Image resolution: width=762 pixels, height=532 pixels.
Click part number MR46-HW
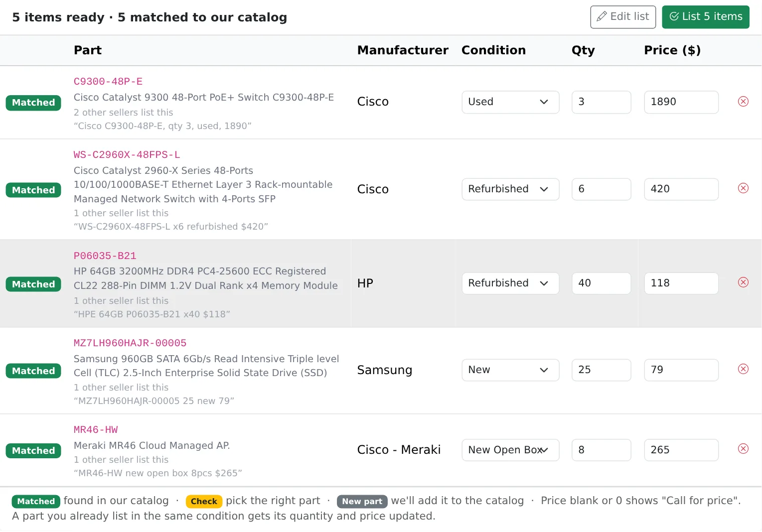[x=96, y=429]
